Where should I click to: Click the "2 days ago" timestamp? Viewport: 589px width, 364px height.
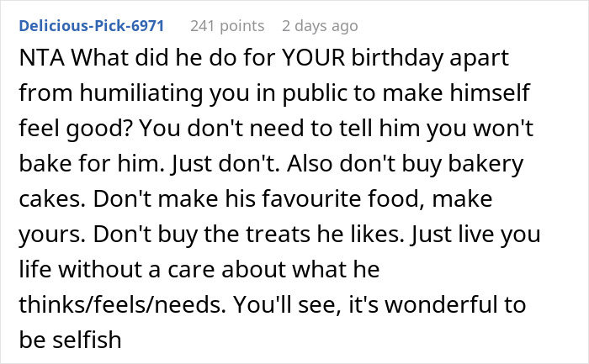tap(321, 26)
